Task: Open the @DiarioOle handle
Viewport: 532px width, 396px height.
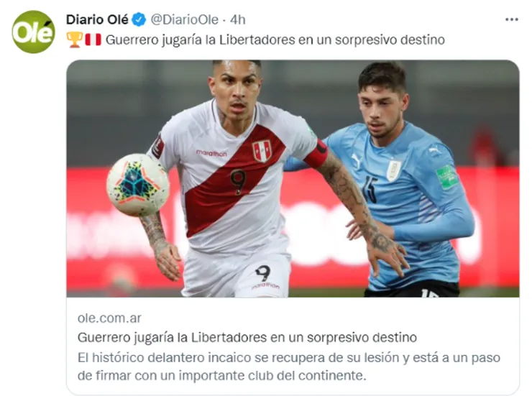Action: click(x=184, y=19)
